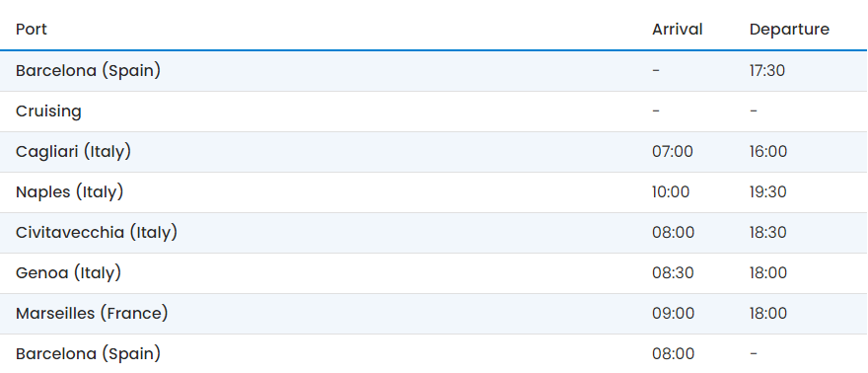
Task: Click the Cagliari (Italy) port name
Action: [x=73, y=152]
